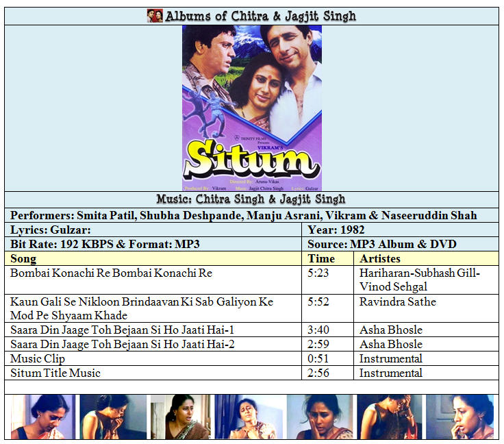Screen dimensions: 504x444
Task: Click duration 5:23
Action: pyautogui.click(x=318, y=273)
